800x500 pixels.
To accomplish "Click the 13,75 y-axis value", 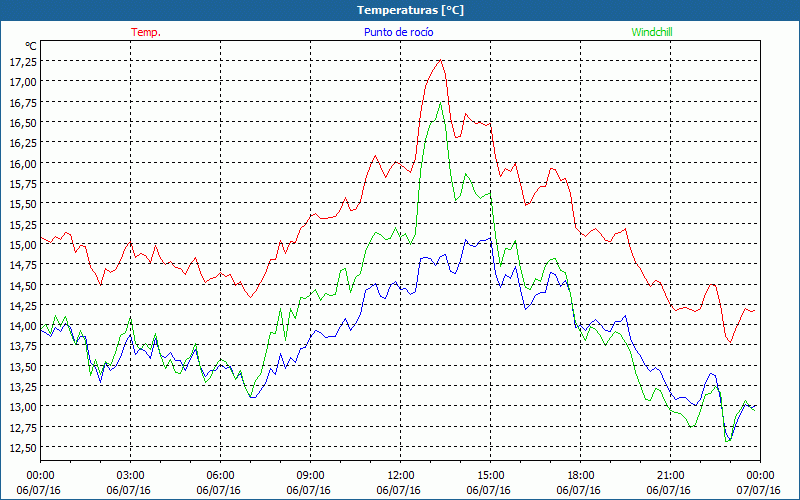I will 22,346.
